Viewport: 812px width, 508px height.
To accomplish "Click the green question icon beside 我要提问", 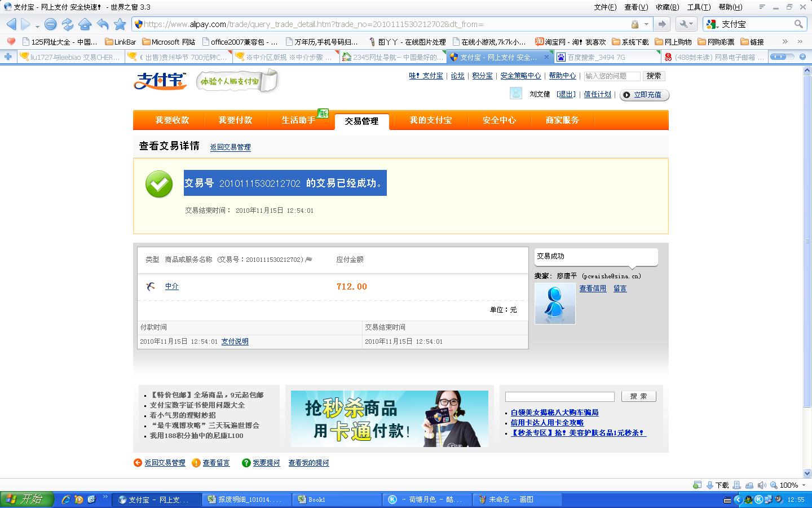I will [246, 463].
